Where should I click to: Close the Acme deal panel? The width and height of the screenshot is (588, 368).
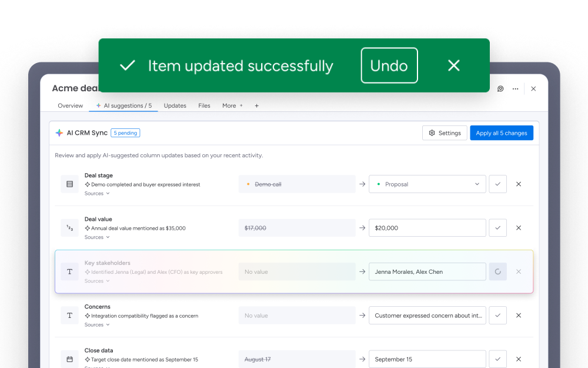[x=533, y=89]
